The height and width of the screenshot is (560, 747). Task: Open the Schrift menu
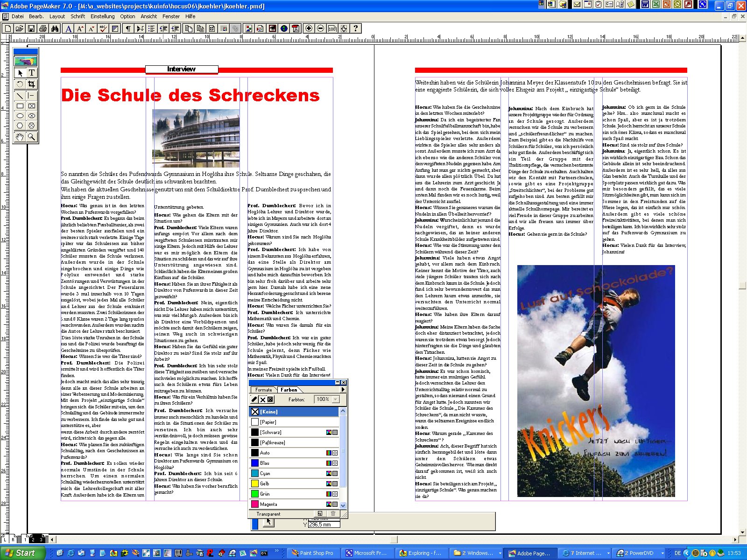78,16
